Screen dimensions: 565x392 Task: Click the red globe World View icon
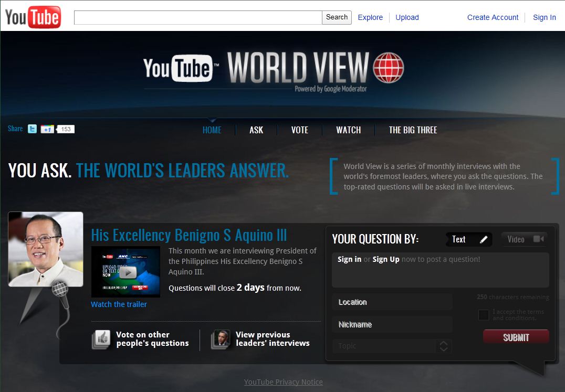(x=388, y=68)
